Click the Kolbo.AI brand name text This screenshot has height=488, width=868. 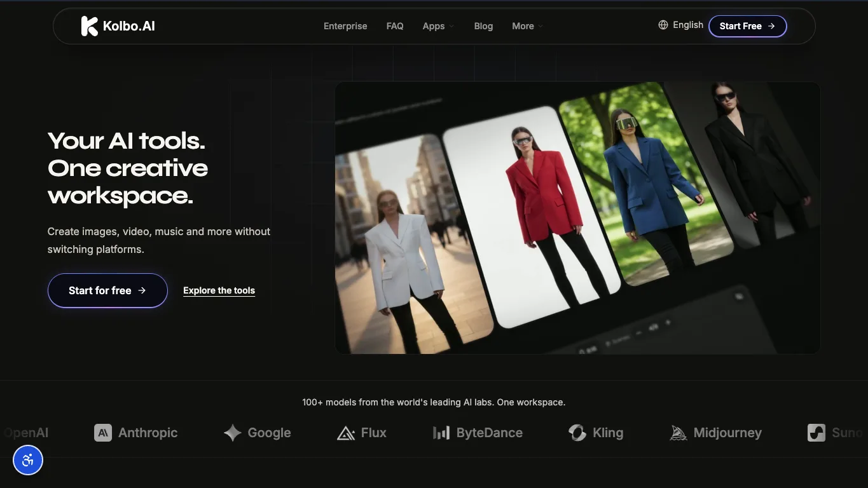(x=129, y=26)
